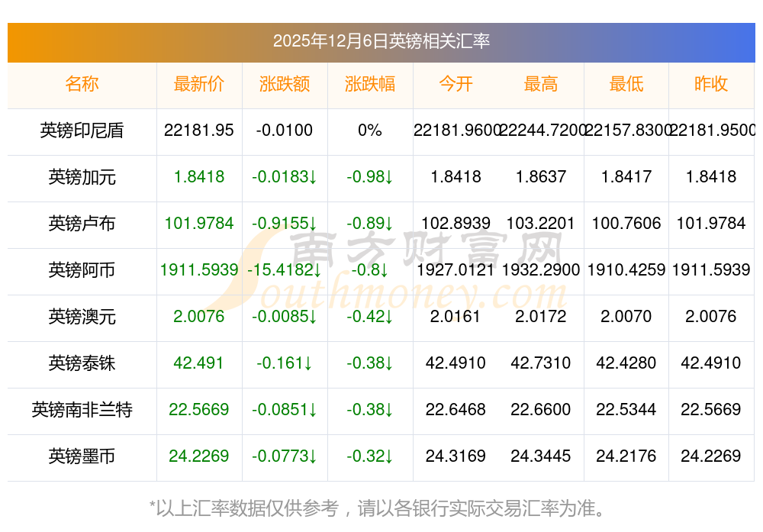Image resolution: width=763 pixels, height=532 pixels.
Task: Select the 涨跌幅 column header
Action: [370, 84]
